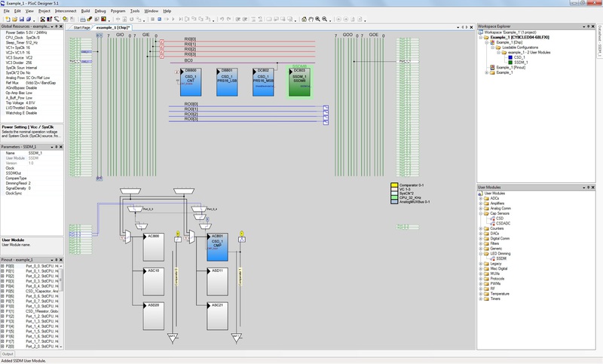The height and width of the screenshot is (364, 603).
Task: Toggle auto-hide pin on Global Resources panel
Action: [56, 26]
